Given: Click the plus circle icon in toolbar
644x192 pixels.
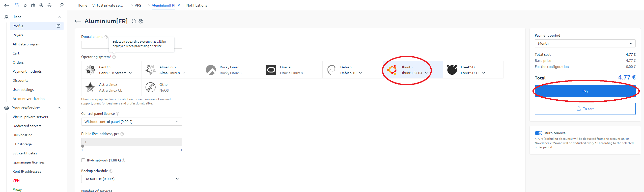Looking at the screenshot, I should (41, 5).
